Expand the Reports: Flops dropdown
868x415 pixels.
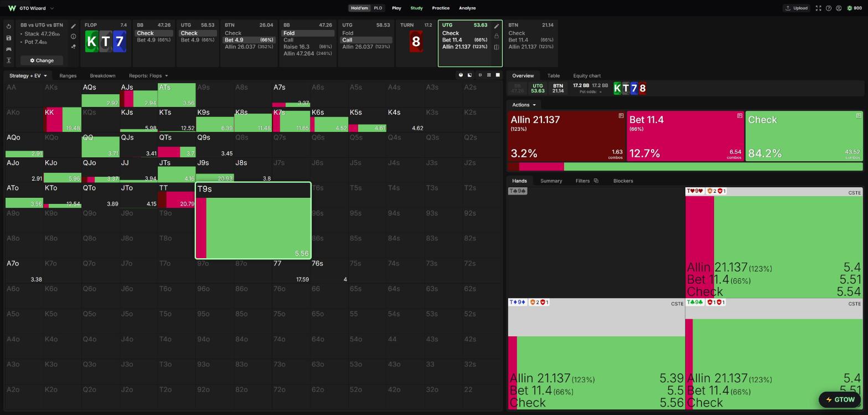[x=148, y=75]
